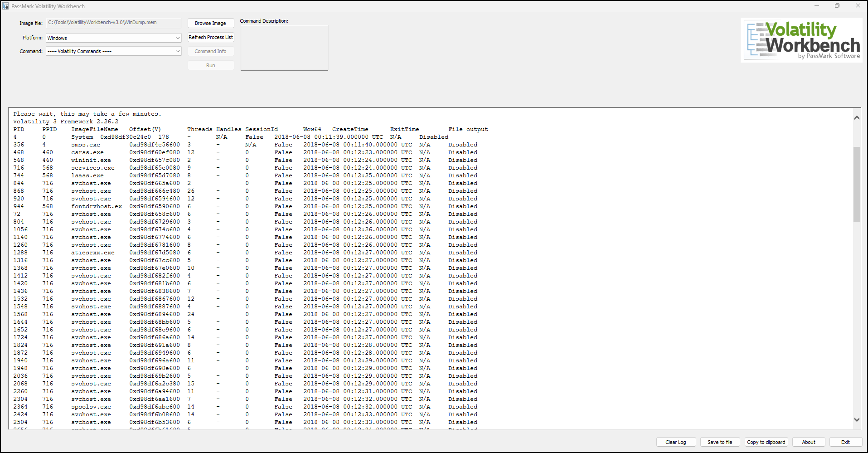Click the CreateTime column header
868x453 pixels.
click(350, 129)
